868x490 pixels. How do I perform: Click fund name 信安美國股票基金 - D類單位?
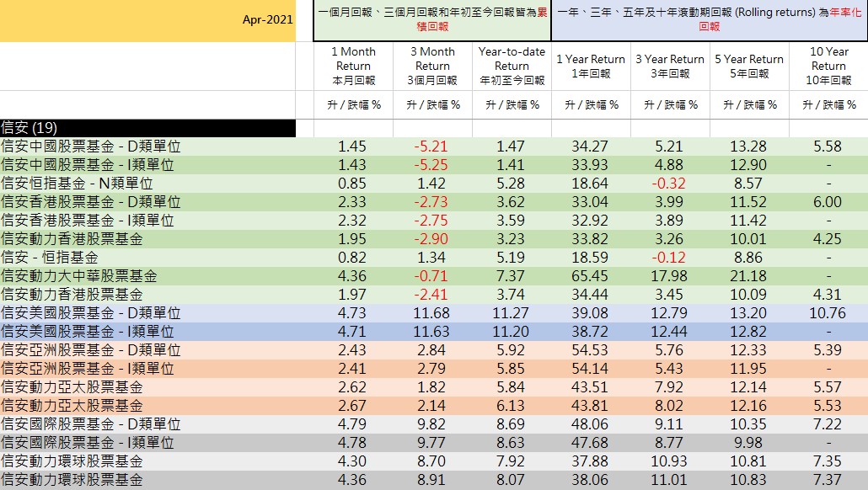coord(91,313)
